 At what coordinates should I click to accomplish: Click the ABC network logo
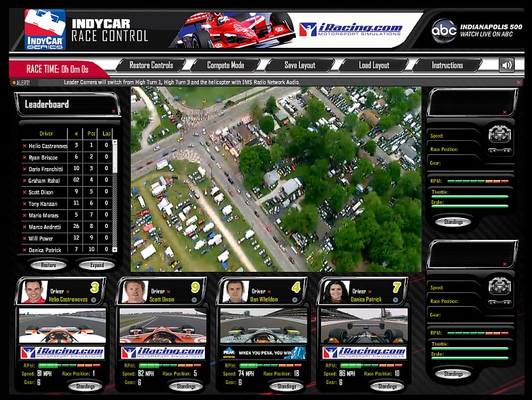coord(444,30)
